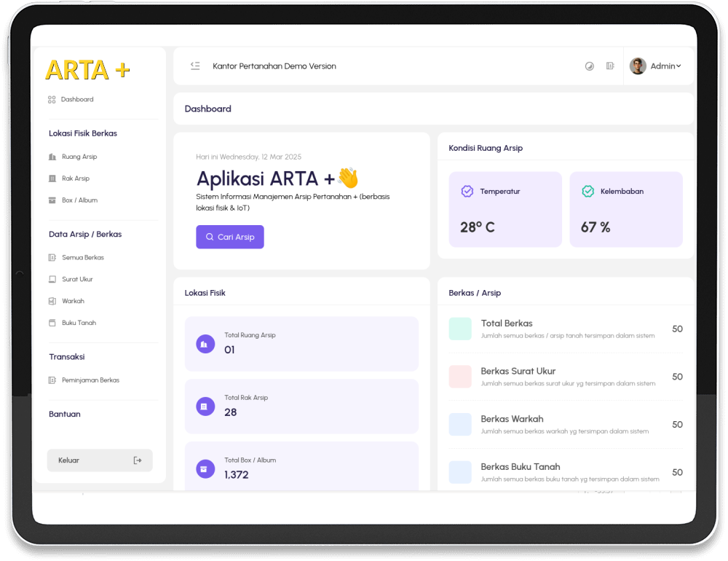Click the Cari Arsip button
728x561 pixels.
[229, 237]
